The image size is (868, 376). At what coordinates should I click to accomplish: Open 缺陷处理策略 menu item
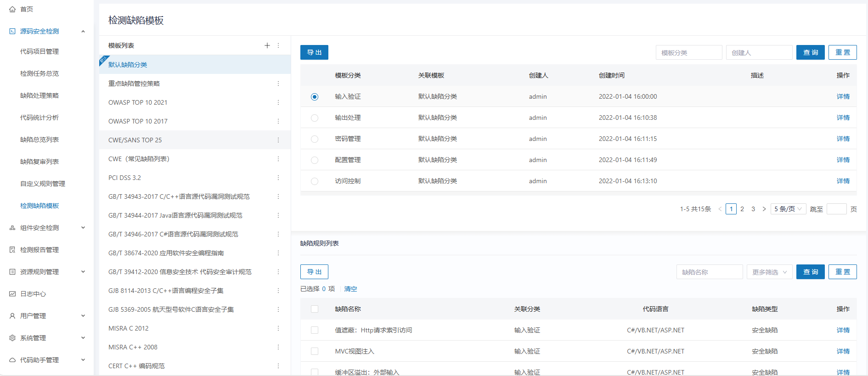pyautogui.click(x=39, y=95)
